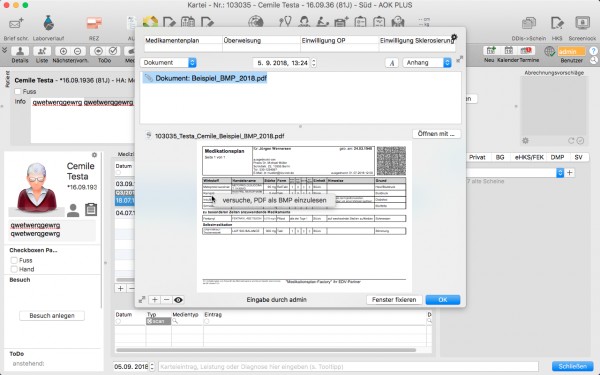The width and height of the screenshot is (600, 375).
Task: Select the Medikamentenplan template tab
Action: click(x=183, y=40)
